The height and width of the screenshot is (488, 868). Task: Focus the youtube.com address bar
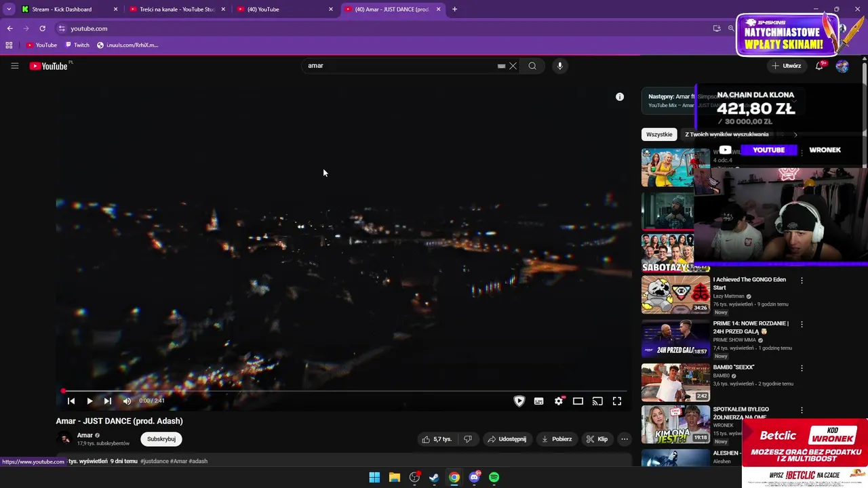click(x=380, y=28)
